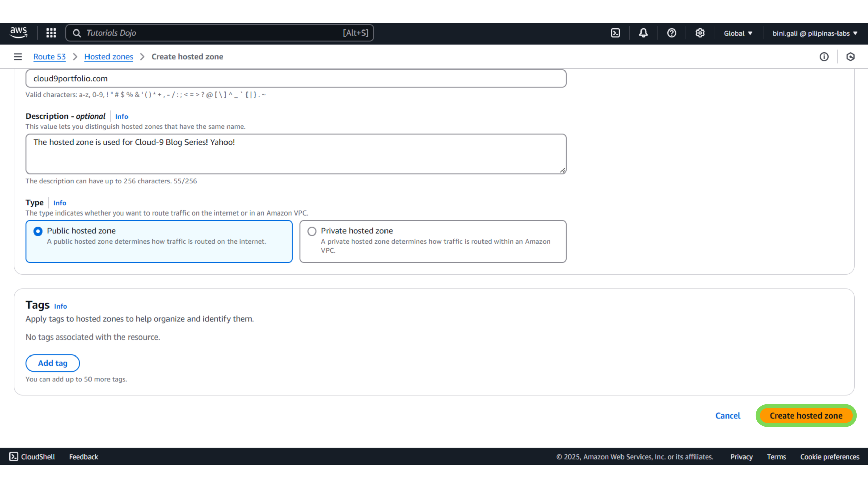Click the AWS logo home icon
The image size is (868, 488).
(x=18, y=33)
